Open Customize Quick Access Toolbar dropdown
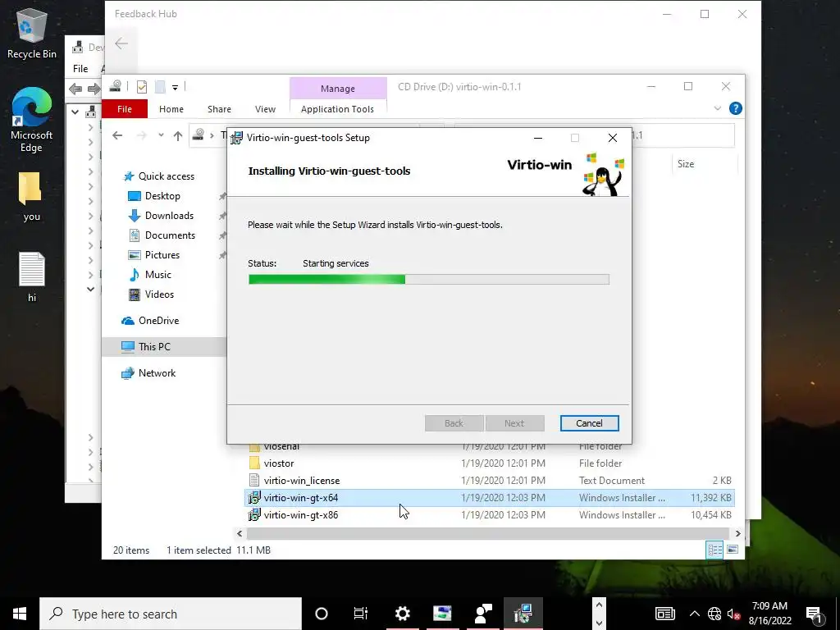Viewport: 840px width, 630px height. (x=175, y=87)
